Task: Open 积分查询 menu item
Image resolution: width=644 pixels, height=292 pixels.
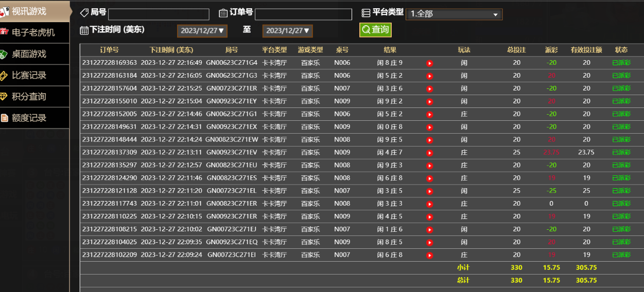Action: (x=34, y=97)
